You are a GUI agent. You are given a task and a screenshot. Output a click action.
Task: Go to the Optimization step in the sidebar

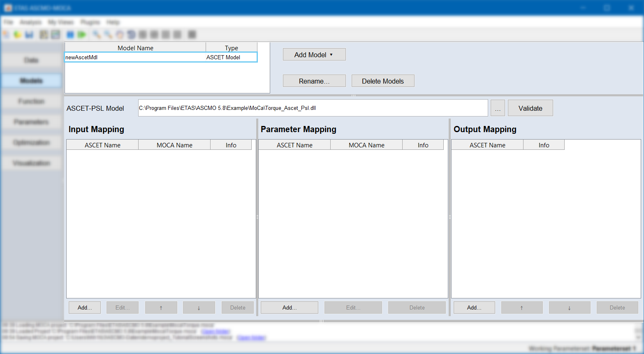[x=31, y=143]
